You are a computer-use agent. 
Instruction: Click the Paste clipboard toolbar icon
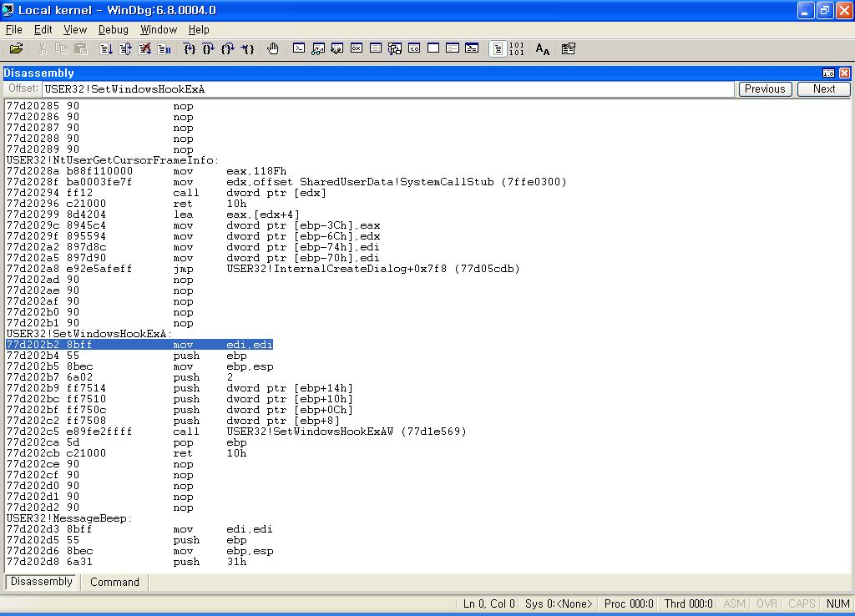point(81,49)
